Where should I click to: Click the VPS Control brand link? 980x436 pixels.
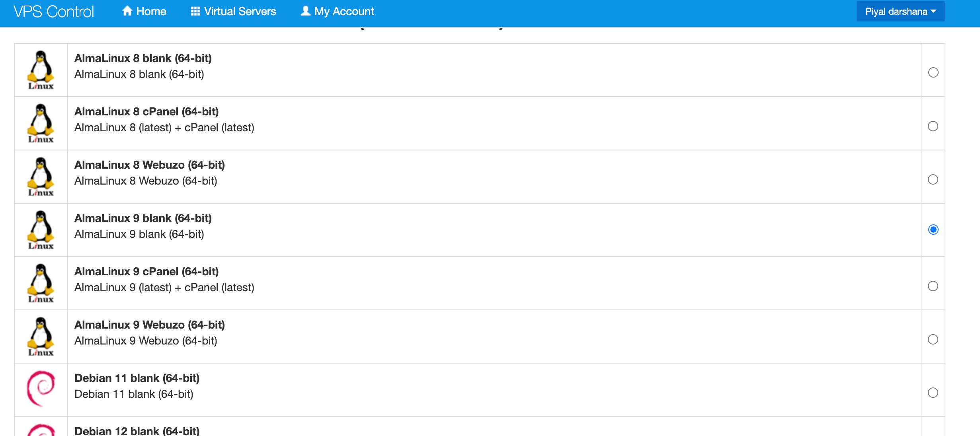pos(54,12)
